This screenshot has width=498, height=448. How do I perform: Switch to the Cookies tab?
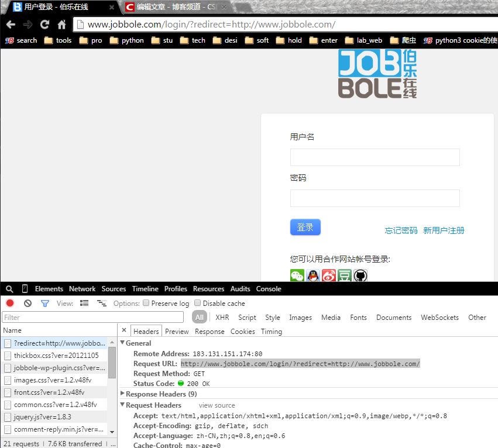coord(243,332)
